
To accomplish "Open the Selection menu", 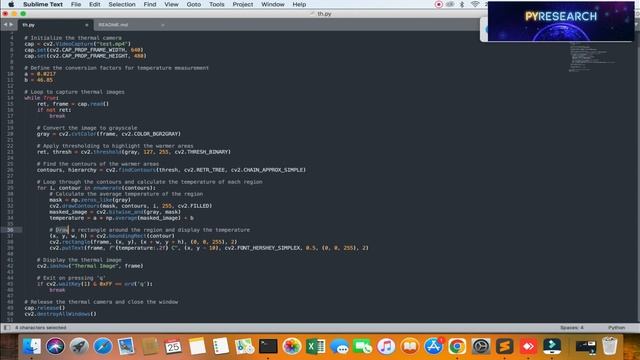I will 122,4.
